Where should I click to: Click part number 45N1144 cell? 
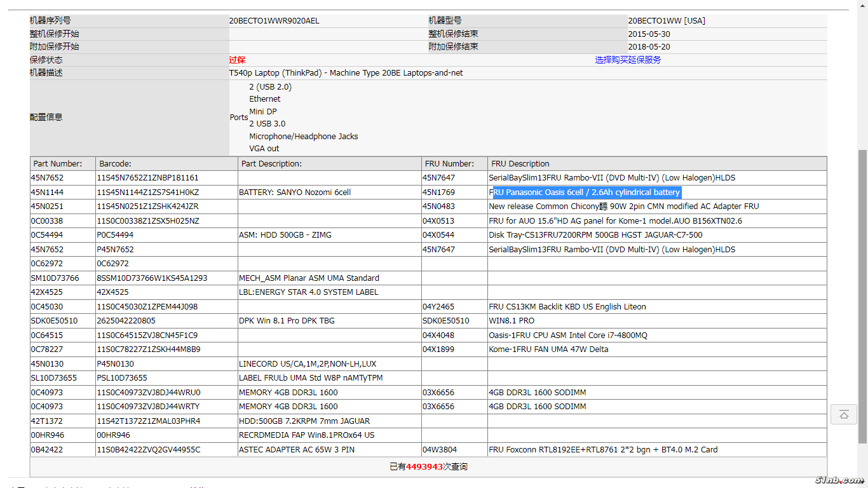click(x=48, y=193)
